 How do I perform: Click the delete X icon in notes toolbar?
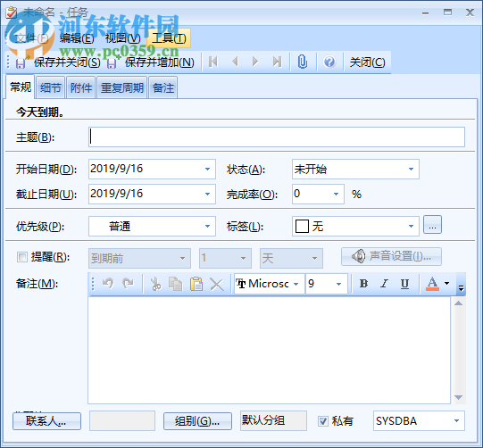click(x=217, y=284)
